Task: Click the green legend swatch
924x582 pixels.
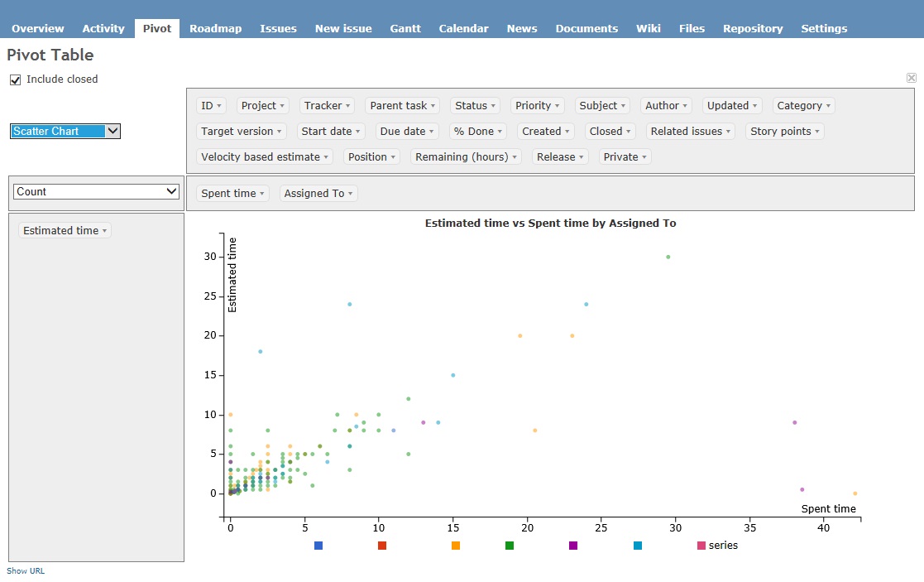Action: click(x=510, y=546)
